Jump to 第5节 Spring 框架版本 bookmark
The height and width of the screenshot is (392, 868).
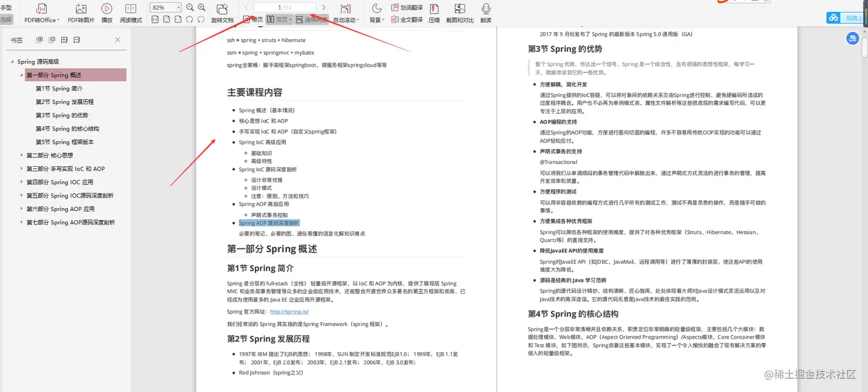(x=64, y=142)
